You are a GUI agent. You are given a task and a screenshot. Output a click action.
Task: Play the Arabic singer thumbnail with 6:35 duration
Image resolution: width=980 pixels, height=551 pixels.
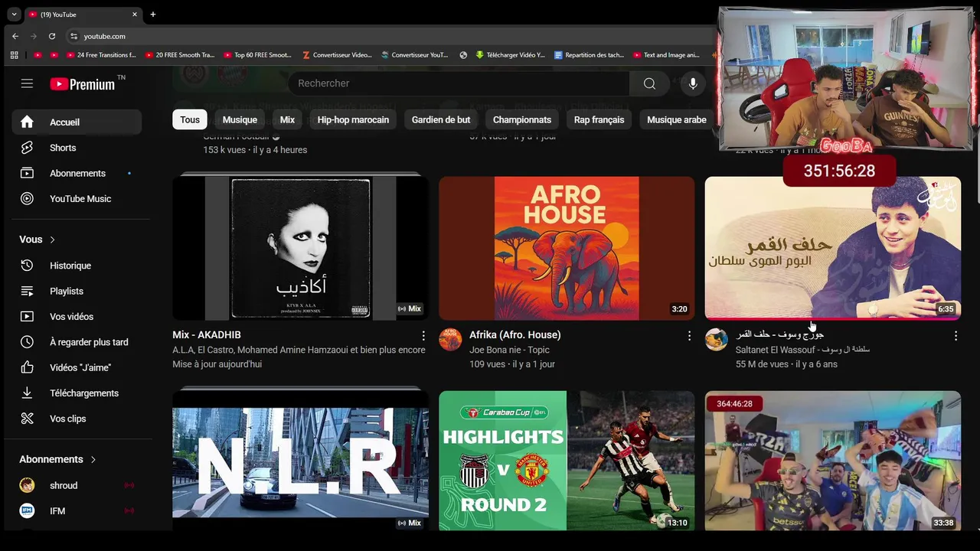(x=833, y=248)
